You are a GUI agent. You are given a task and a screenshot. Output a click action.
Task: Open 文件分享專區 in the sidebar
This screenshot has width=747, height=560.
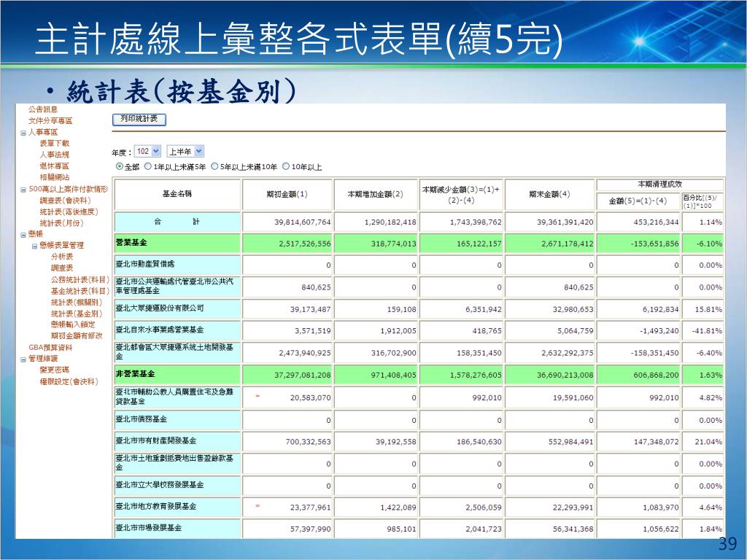point(50,121)
